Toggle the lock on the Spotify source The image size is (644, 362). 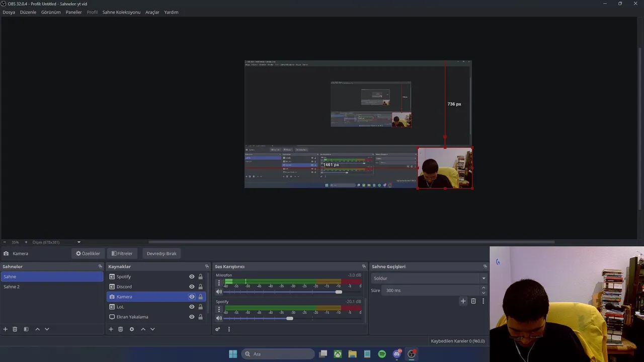point(201,277)
